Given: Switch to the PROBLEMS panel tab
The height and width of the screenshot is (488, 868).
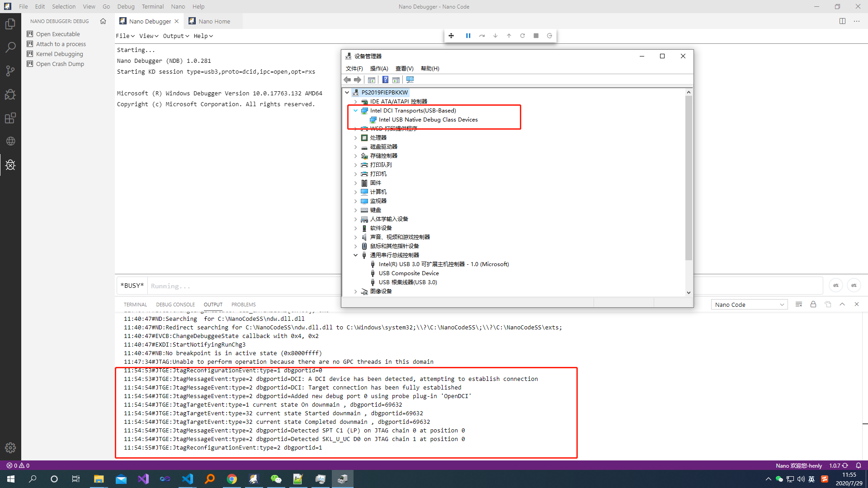Looking at the screenshot, I should [244, 305].
